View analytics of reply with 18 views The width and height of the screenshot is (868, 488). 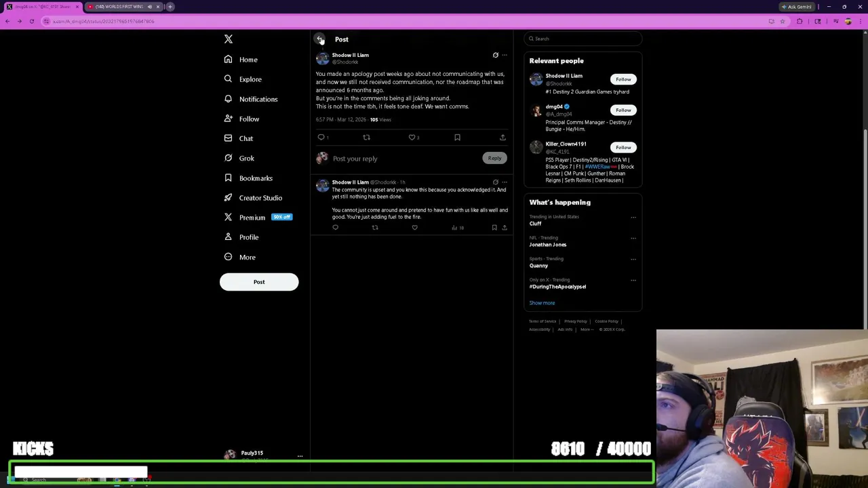(458, 228)
